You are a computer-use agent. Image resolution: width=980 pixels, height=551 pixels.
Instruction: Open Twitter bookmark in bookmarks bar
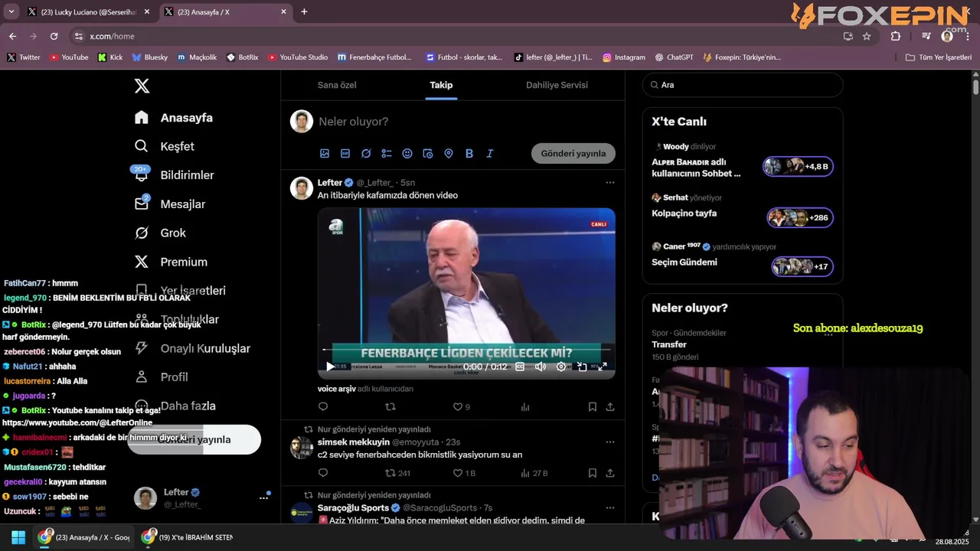coord(24,57)
